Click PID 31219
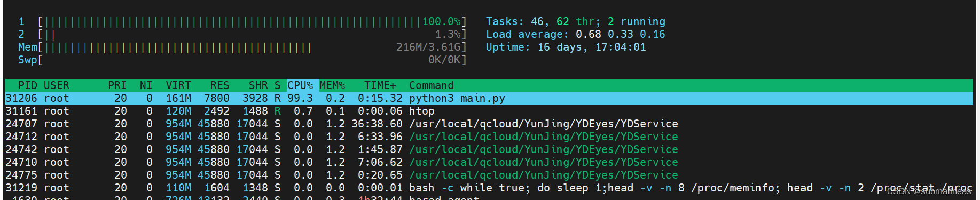The height and width of the screenshot is (200, 980). [x=21, y=188]
